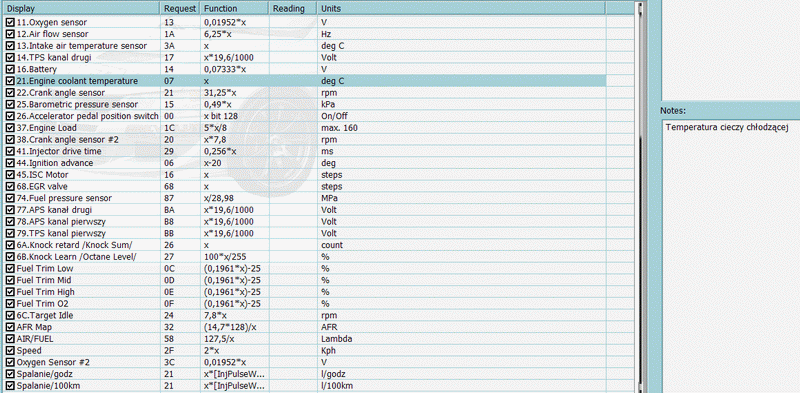The height and width of the screenshot is (393, 800).
Task: Select the 13.Intake air temperature sensor row
Action: (x=305, y=46)
